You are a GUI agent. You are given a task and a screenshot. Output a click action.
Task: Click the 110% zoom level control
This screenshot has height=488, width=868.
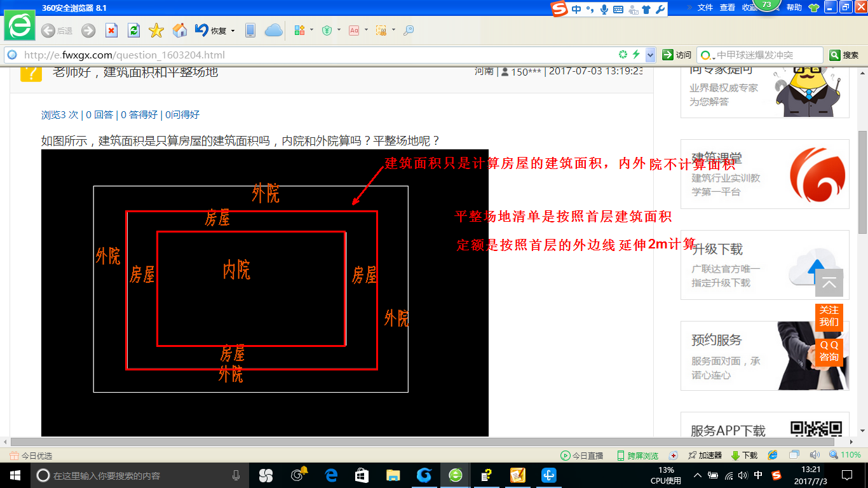pyautogui.click(x=845, y=455)
